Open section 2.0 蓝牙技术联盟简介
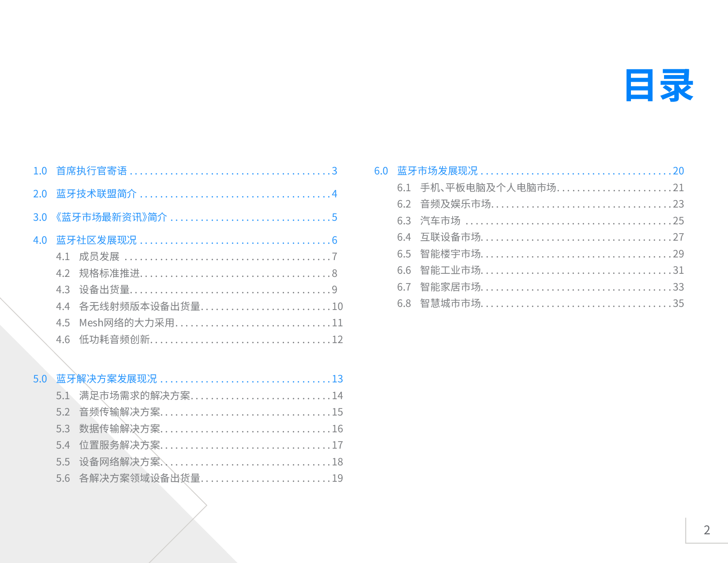This screenshot has width=728, height=563. click(185, 194)
